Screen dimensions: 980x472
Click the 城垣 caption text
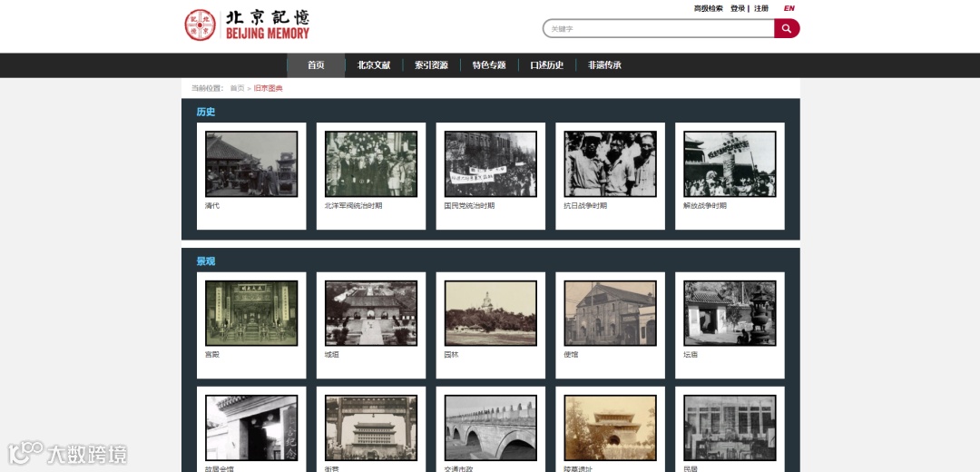pyautogui.click(x=332, y=355)
